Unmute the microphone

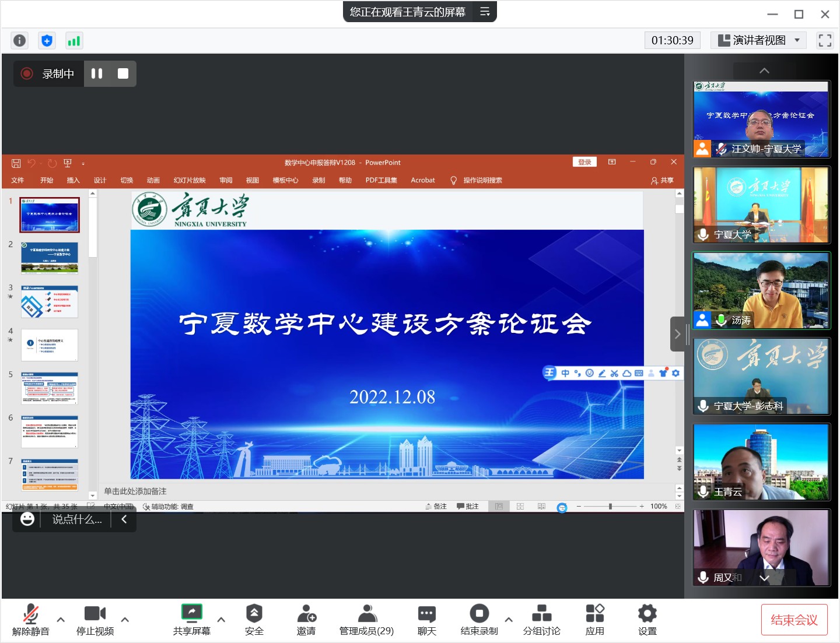(30, 620)
